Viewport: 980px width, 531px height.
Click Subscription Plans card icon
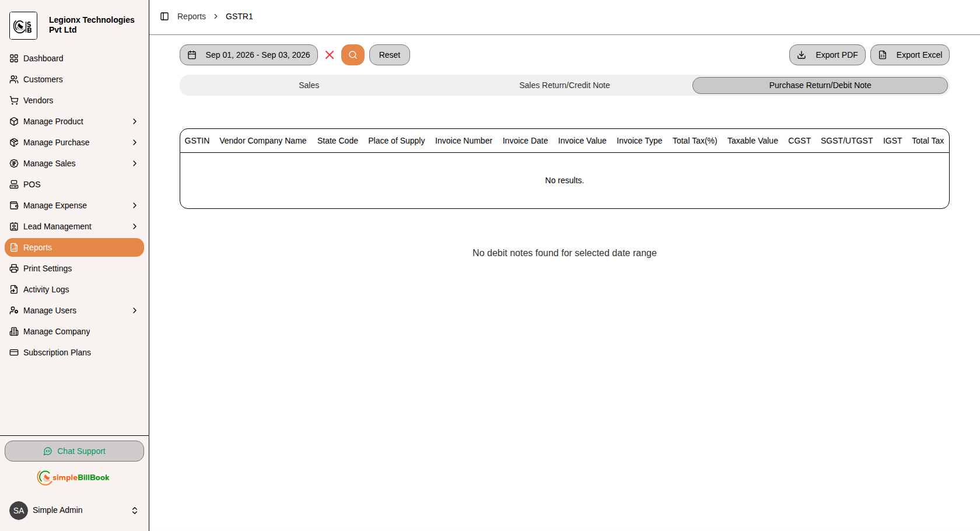[14, 352]
